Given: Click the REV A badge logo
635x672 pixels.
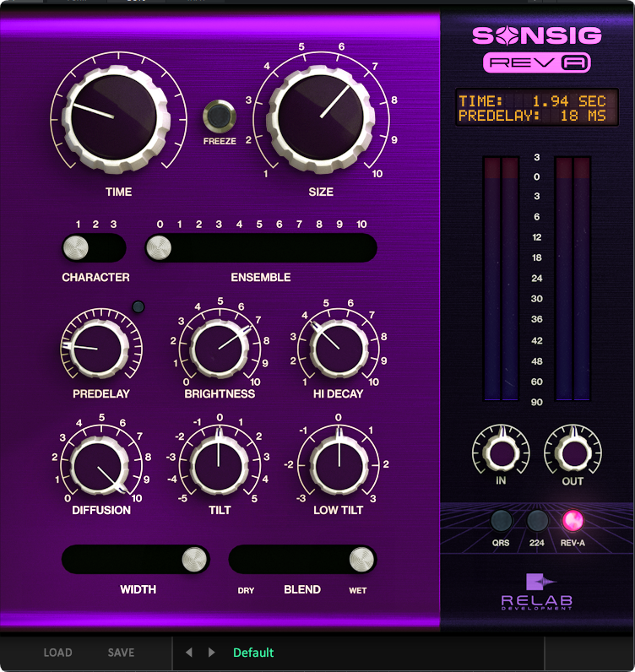Looking at the screenshot, I should pos(537,63).
